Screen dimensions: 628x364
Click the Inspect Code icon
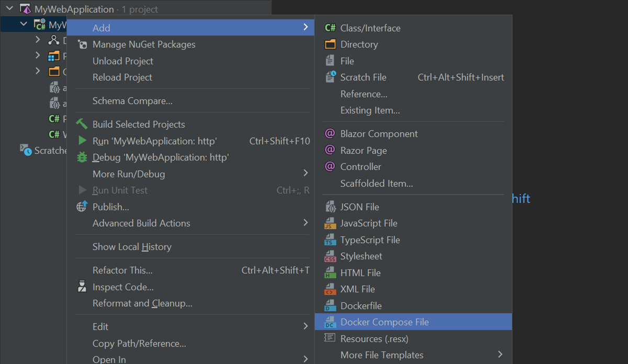(82, 287)
